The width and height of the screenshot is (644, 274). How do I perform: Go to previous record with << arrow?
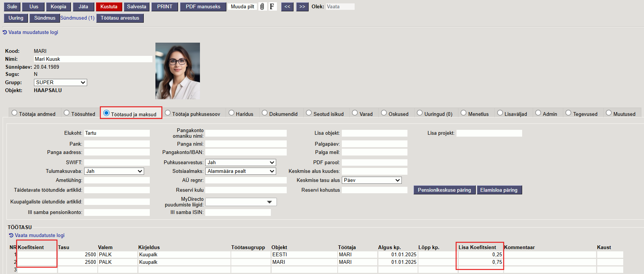[287, 7]
